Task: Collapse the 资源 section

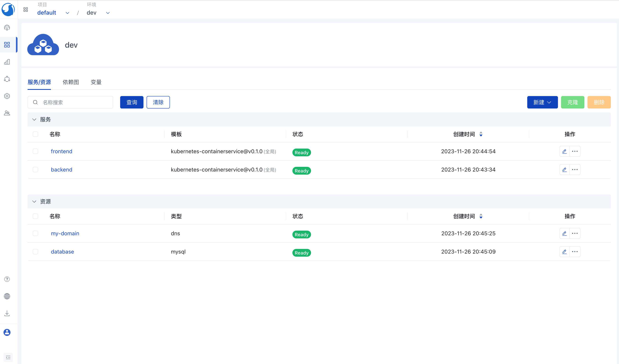Action: point(34,201)
